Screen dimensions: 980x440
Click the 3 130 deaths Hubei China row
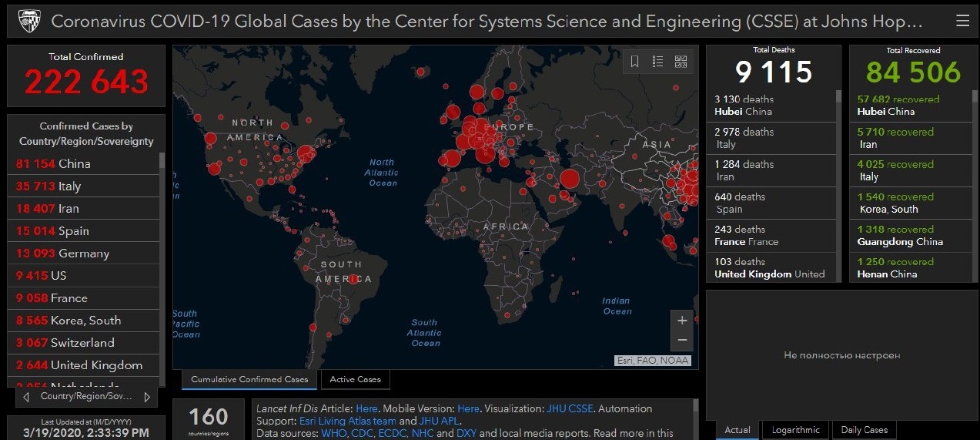point(771,106)
